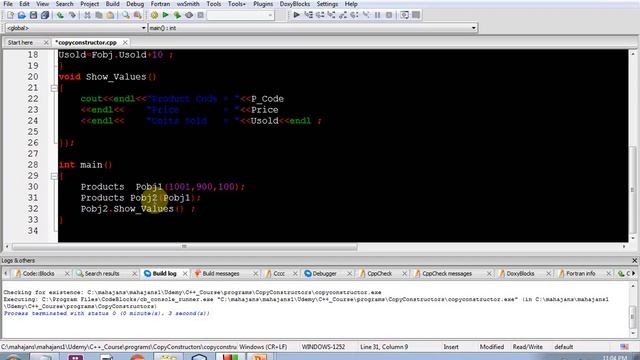Click the Open file toolbar icon
The width and height of the screenshot is (640, 360).
22,15
